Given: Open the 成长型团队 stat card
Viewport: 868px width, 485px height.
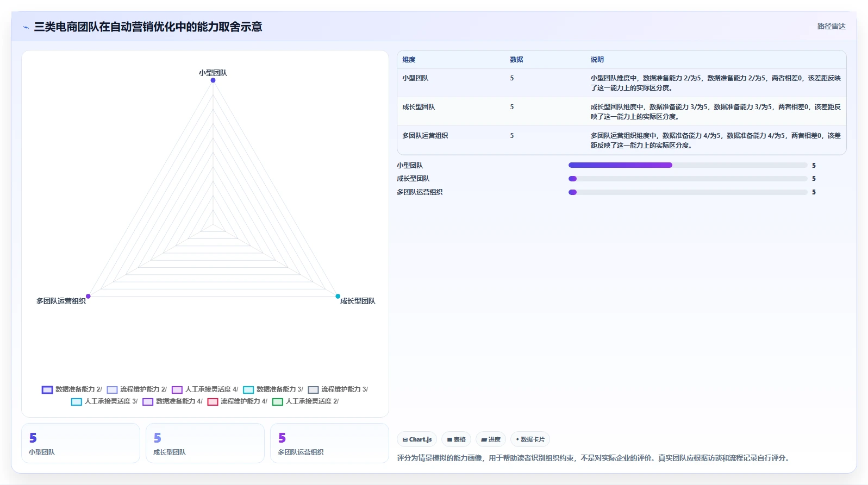Looking at the screenshot, I should pos(205,443).
